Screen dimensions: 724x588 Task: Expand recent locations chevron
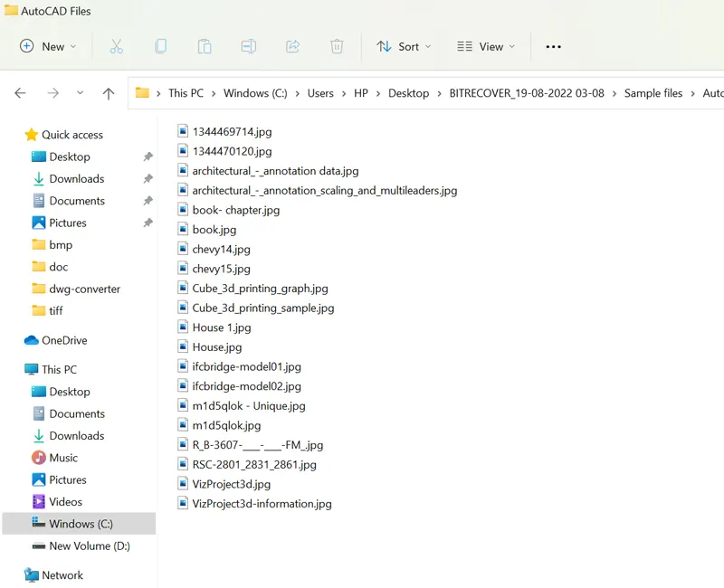[80, 93]
